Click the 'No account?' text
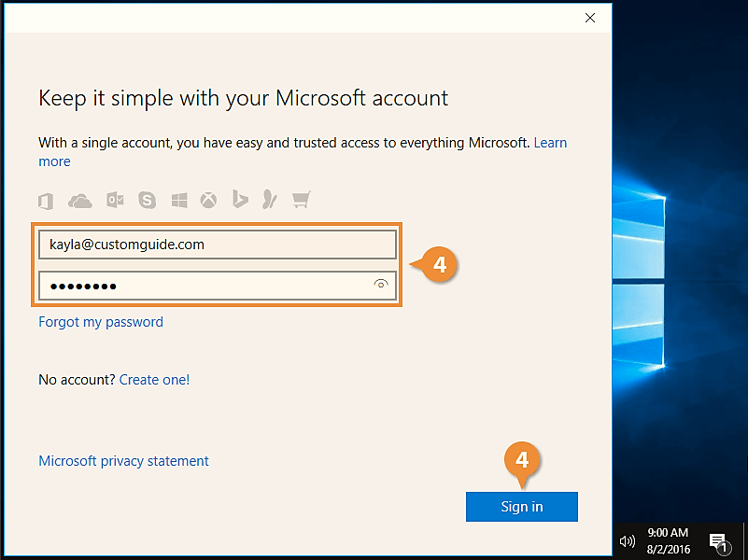The height and width of the screenshot is (560, 748). coord(77,380)
